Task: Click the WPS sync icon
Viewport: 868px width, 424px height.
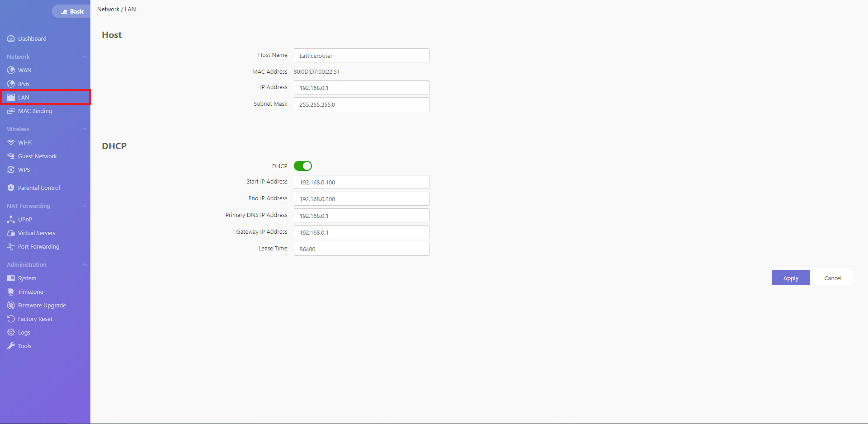Action: click(x=11, y=170)
